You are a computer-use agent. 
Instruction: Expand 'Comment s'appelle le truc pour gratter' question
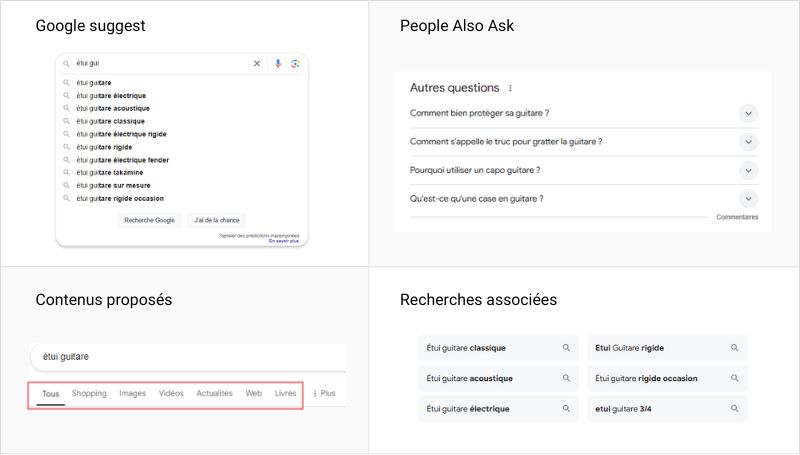pyautogui.click(x=748, y=142)
